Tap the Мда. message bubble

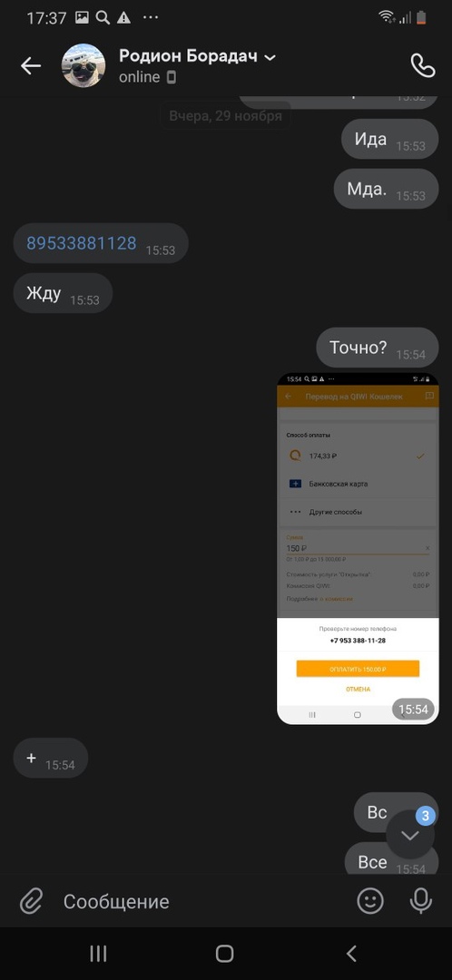coord(387,189)
